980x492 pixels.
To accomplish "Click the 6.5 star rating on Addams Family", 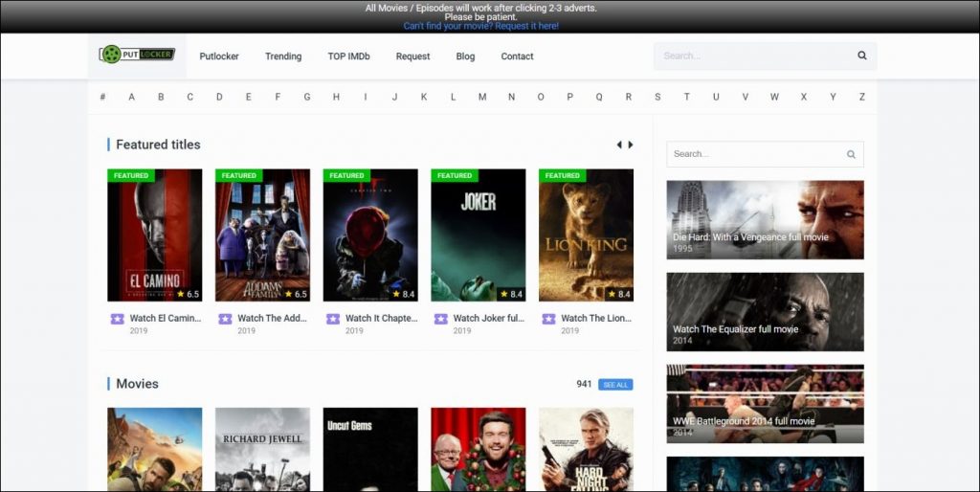I will point(297,294).
